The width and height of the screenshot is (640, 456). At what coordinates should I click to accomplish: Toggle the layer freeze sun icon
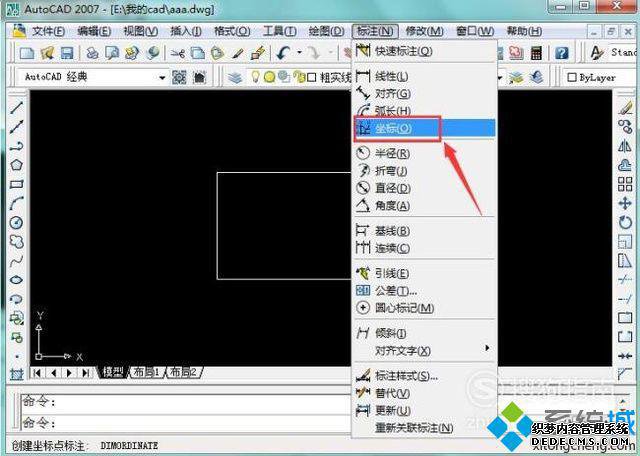click(269, 77)
